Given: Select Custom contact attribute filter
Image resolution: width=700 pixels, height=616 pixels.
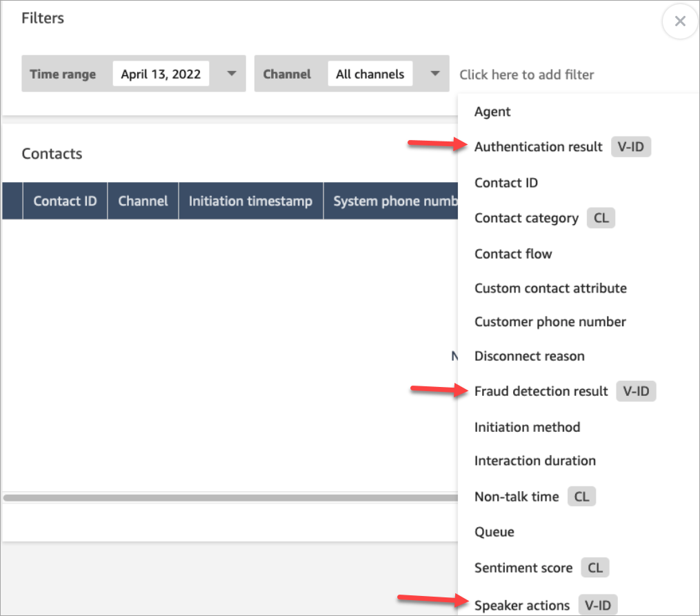Looking at the screenshot, I should point(550,288).
